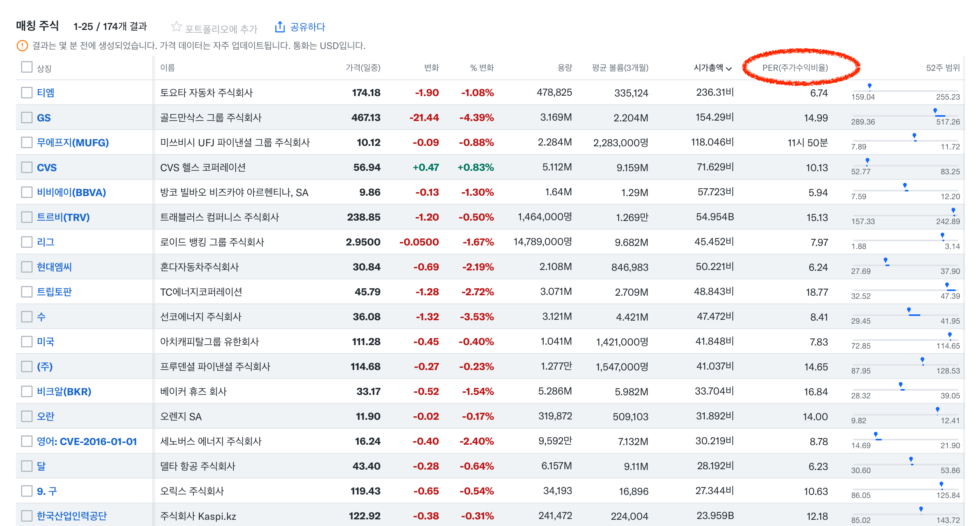
Task: Toggle the select-all checkbox in the 상징 header
Action: tap(26, 67)
